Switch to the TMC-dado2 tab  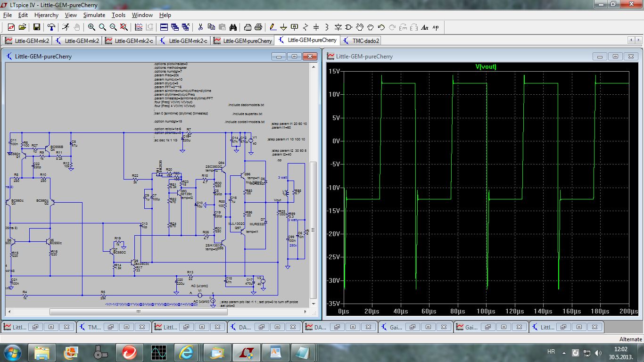[361, 41]
